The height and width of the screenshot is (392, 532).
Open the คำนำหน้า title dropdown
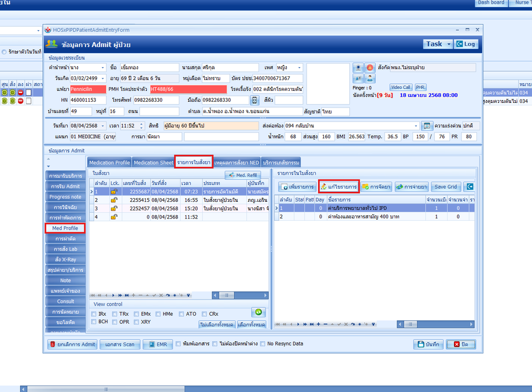102,68
